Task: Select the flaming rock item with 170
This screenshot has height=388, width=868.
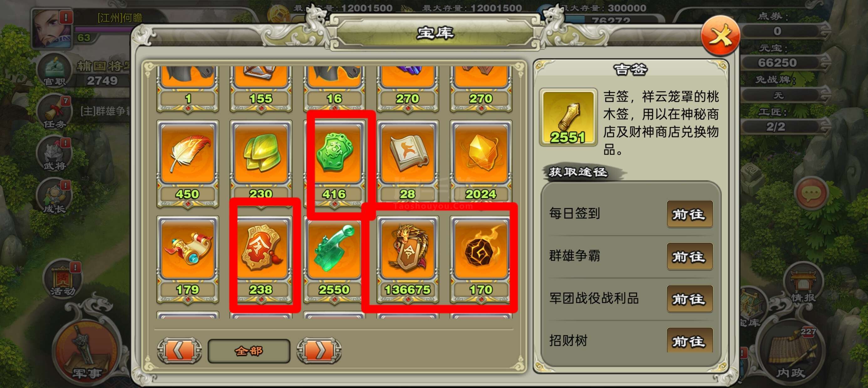Action: [481, 259]
